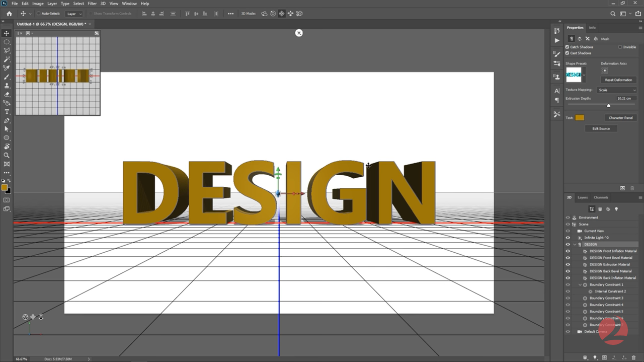
Task: Open the Actions panel play icon
Action: tap(556, 40)
